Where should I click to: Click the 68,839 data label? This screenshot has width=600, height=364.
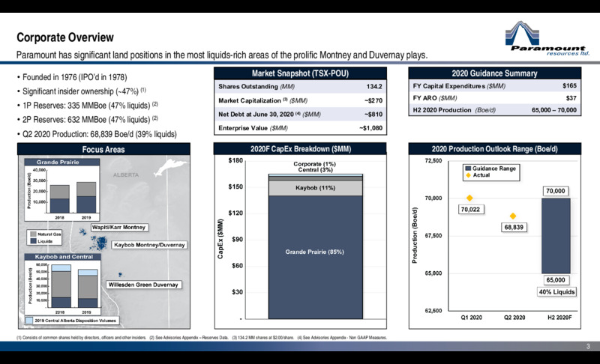pyautogui.click(x=514, y=227)
